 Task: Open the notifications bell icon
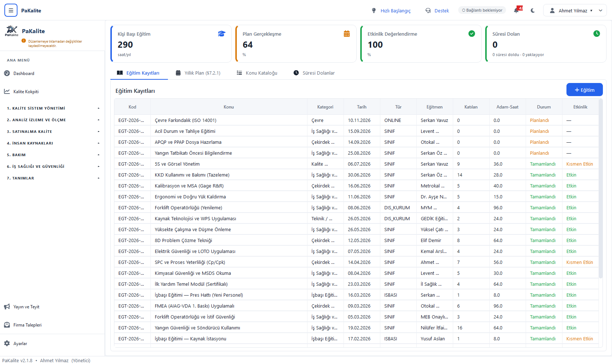coord(517,11)
